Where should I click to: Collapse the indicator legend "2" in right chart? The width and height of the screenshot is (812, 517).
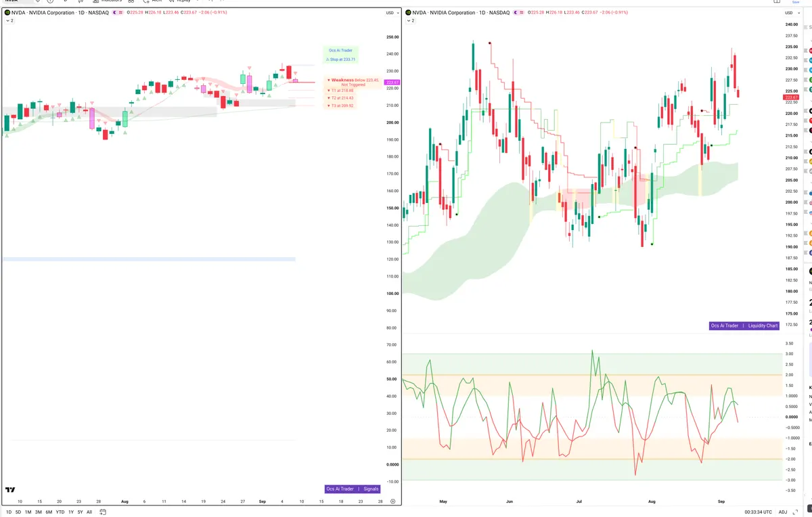[x=410, y=21]
